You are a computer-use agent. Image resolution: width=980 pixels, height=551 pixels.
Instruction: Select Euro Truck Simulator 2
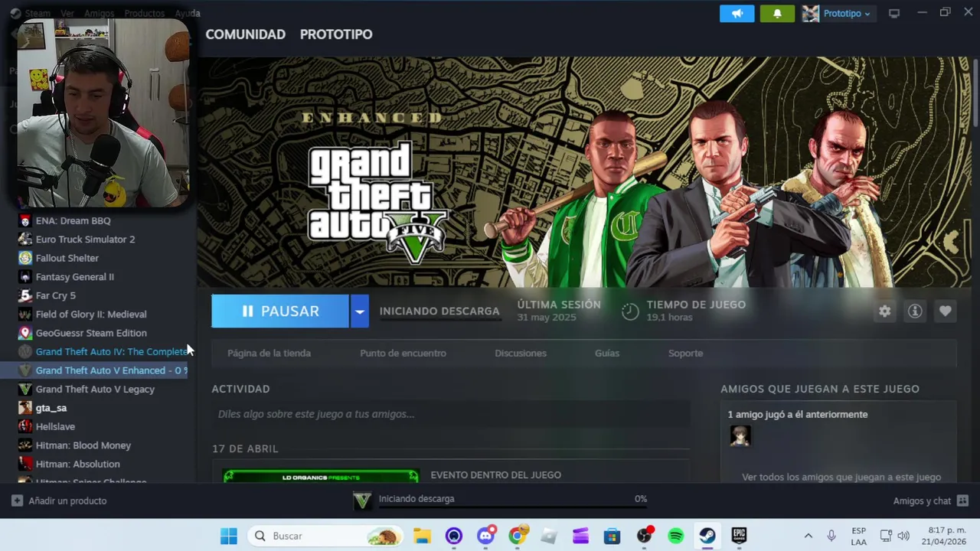(85, 239)
